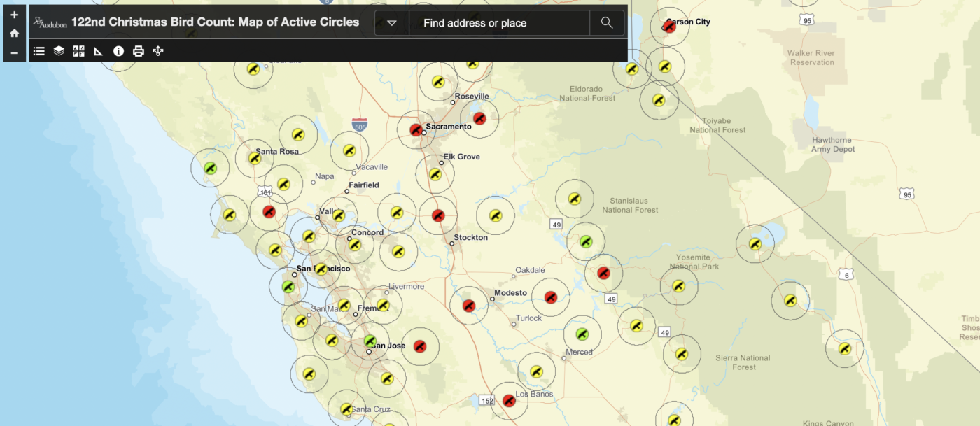Click the green bird marker over San Jose
This screenshot has width=980, height=426.
point(370,341)
